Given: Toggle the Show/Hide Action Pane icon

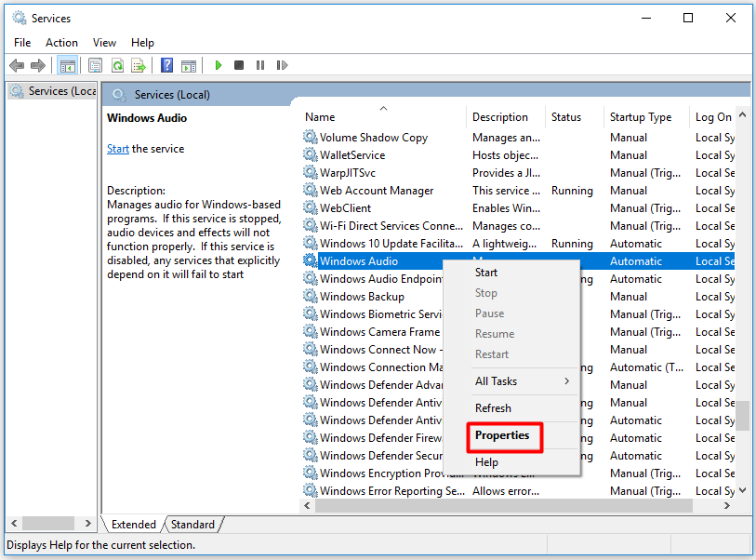Looking at the screenshot, I should pyautogui.click(x=189, y=66).
